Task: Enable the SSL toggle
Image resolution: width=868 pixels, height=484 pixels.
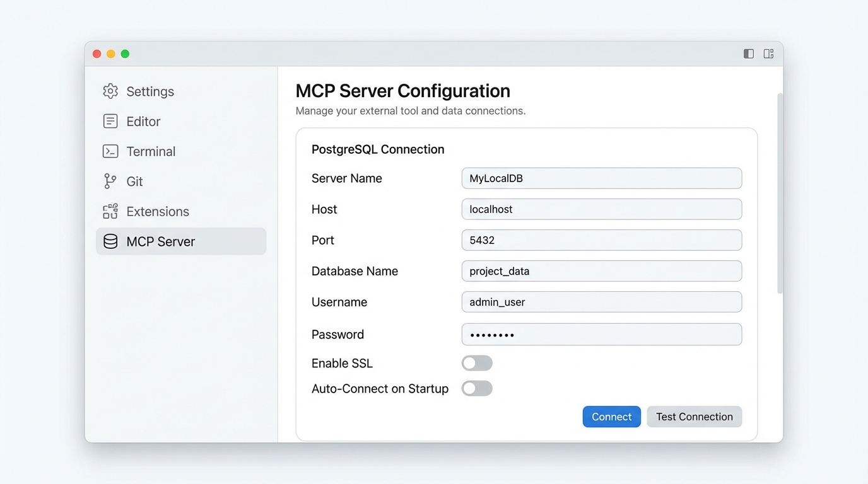Action: click(477, 363)
